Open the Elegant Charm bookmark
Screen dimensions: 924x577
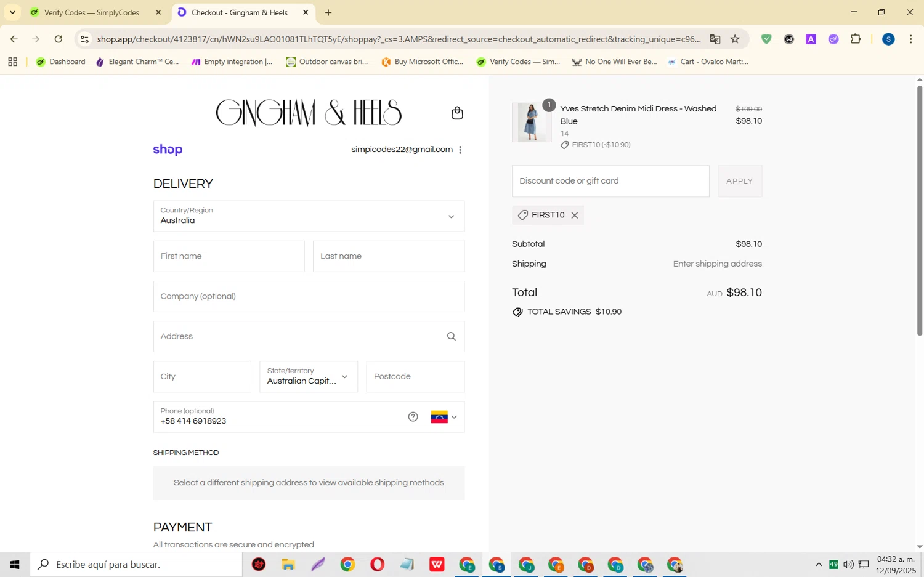click(x=137, y=62)
